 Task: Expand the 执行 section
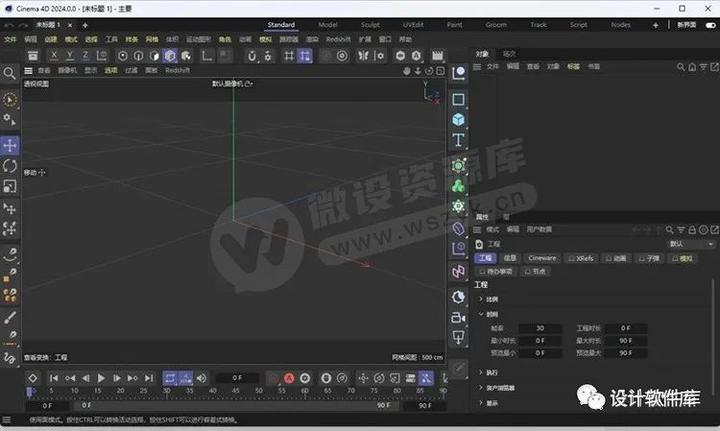coord(481,372)
